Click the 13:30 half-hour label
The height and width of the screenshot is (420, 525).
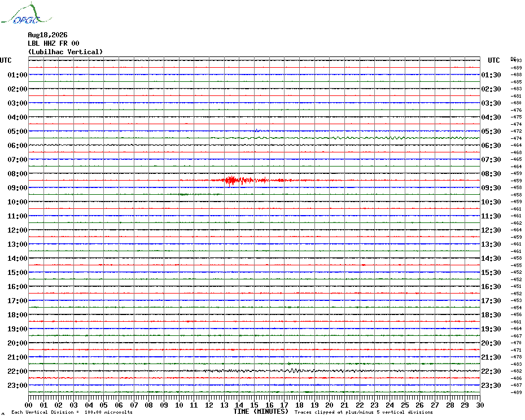tap(491, 244)
